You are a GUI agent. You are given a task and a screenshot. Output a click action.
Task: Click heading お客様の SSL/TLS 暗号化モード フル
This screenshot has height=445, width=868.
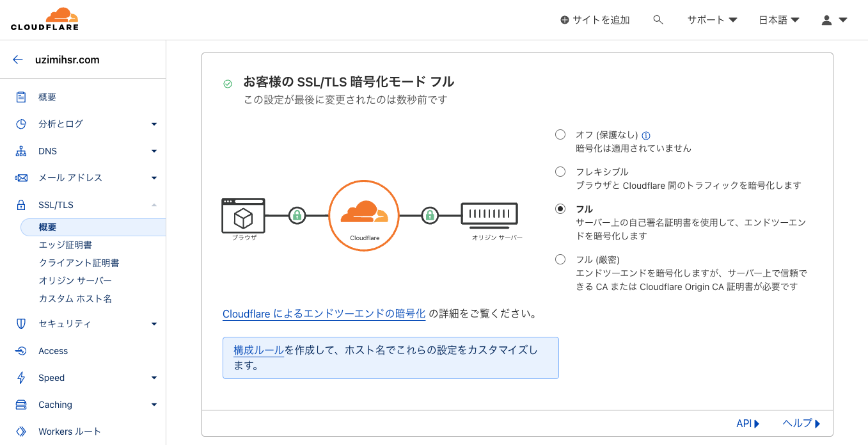349,82
